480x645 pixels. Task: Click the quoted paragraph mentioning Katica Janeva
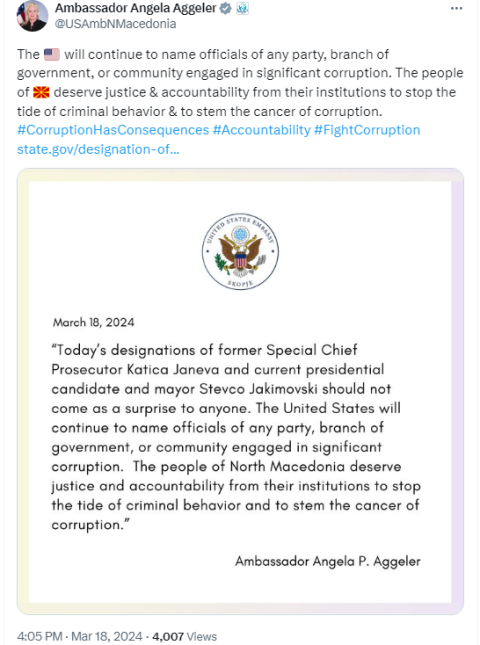(236, 437)
